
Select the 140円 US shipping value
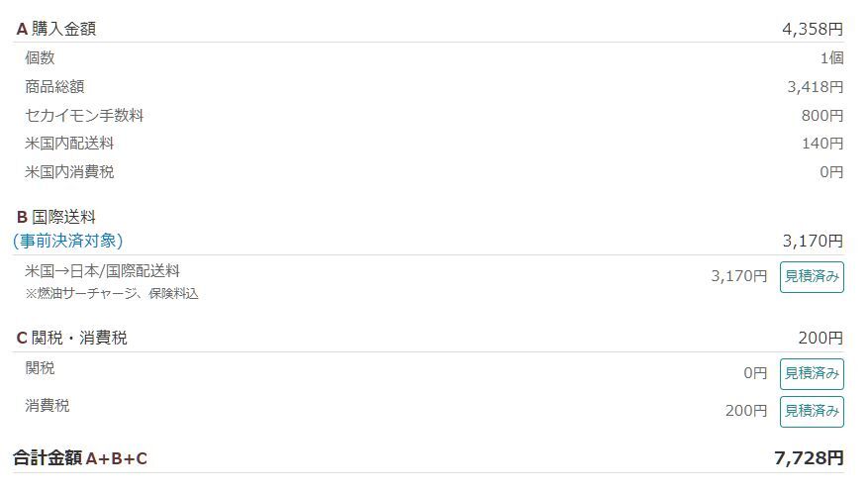(x=821, y=144)
